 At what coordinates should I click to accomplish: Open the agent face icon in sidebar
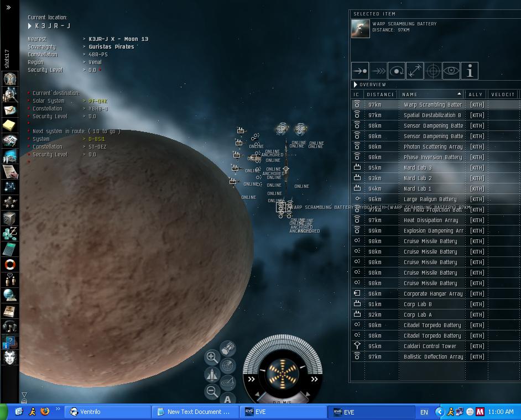(x=9, y=357)
